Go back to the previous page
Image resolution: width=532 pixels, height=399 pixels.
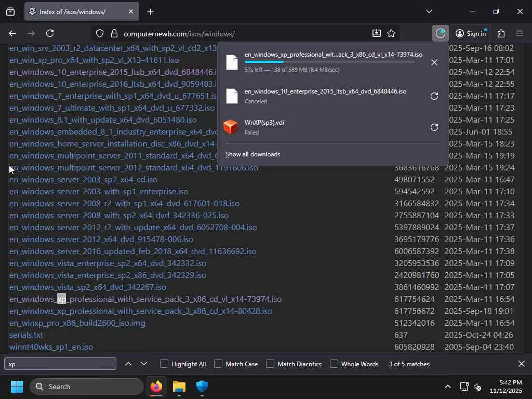[x=12, y=33]
